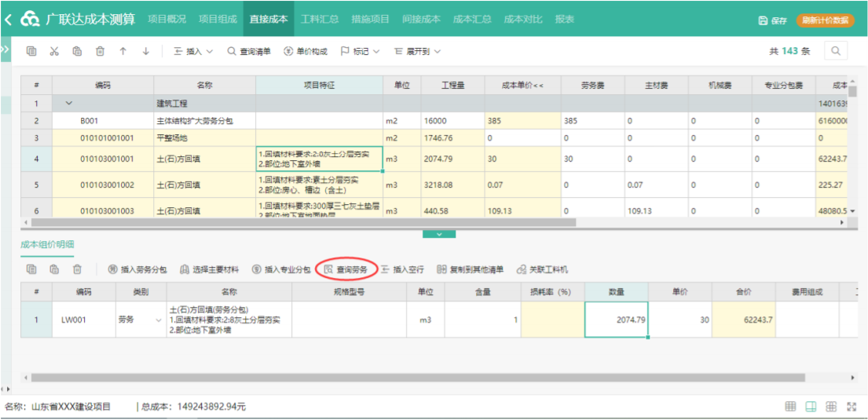Click 合价 value 62243.7 in detail table
The image size is (868, 420).
coord(743,320)
